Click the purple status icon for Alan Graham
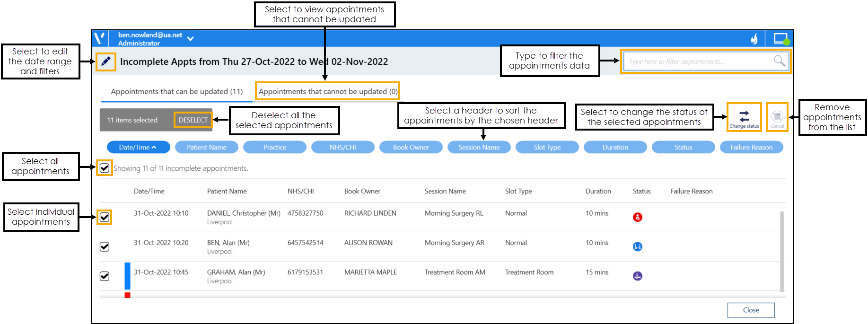The image size is (868, 324). pos(637,276)
